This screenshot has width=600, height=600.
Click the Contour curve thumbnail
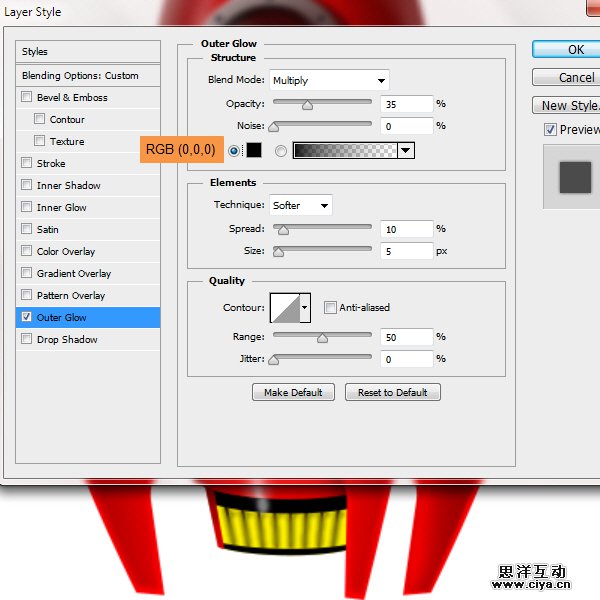coord(285,308)
